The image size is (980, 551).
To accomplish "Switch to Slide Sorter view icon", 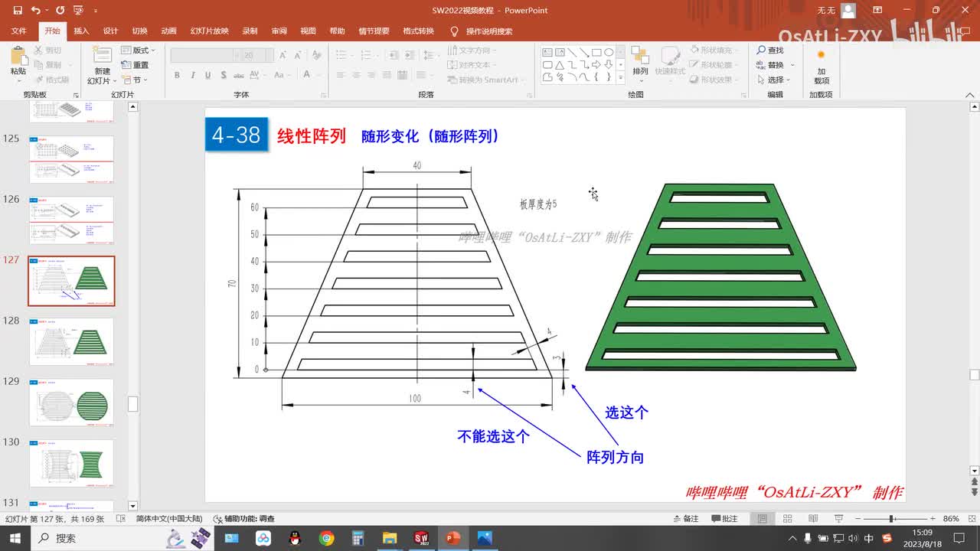I will coord(788,518).
